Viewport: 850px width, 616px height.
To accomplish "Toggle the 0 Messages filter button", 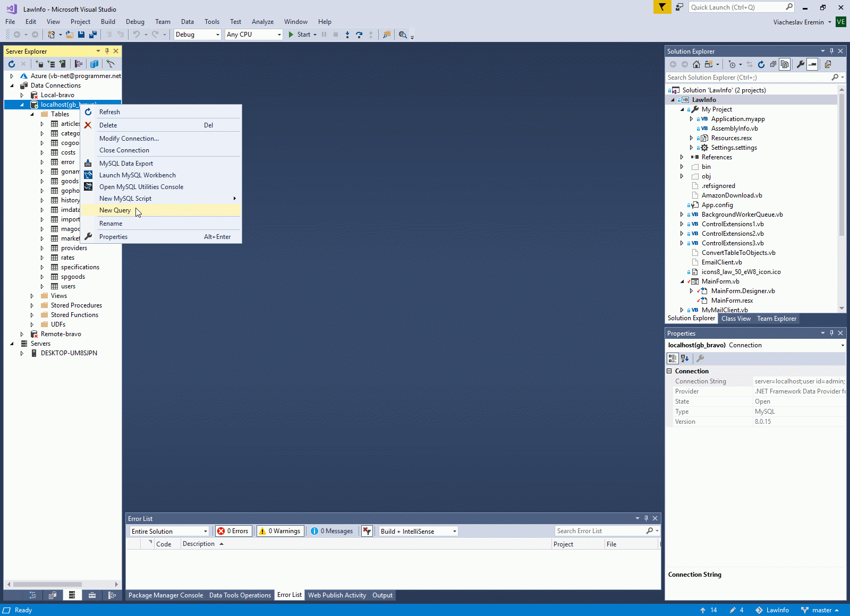I will [332, 531].
